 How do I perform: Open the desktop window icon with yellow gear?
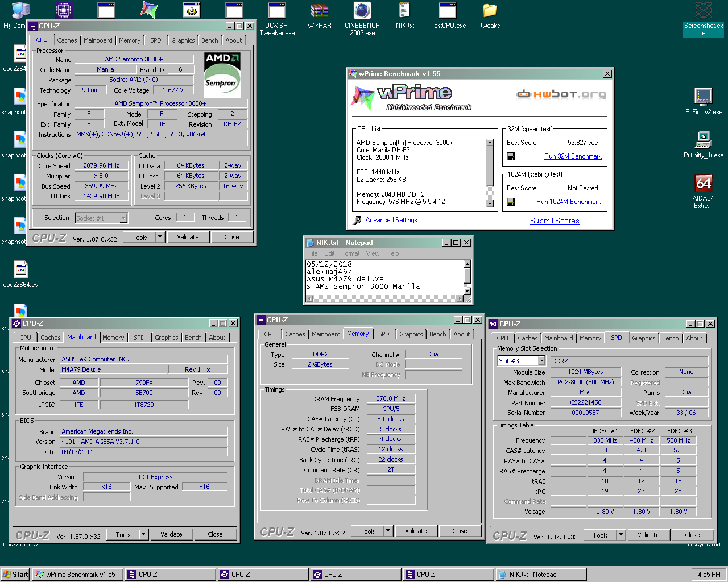click(x=191, y=10)
